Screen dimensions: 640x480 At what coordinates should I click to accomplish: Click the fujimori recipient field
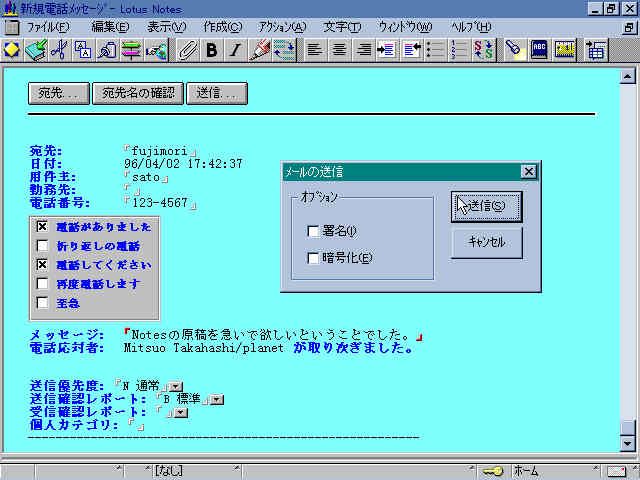click(160, 151)
